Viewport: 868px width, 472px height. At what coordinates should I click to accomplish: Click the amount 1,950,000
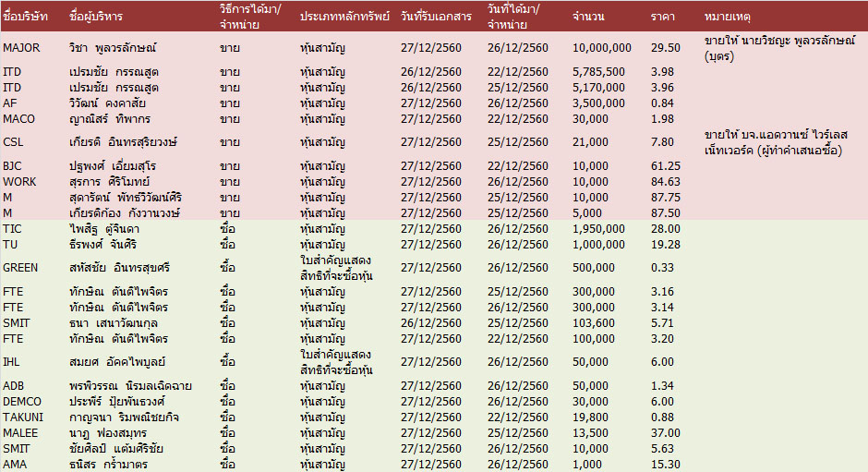598,229
